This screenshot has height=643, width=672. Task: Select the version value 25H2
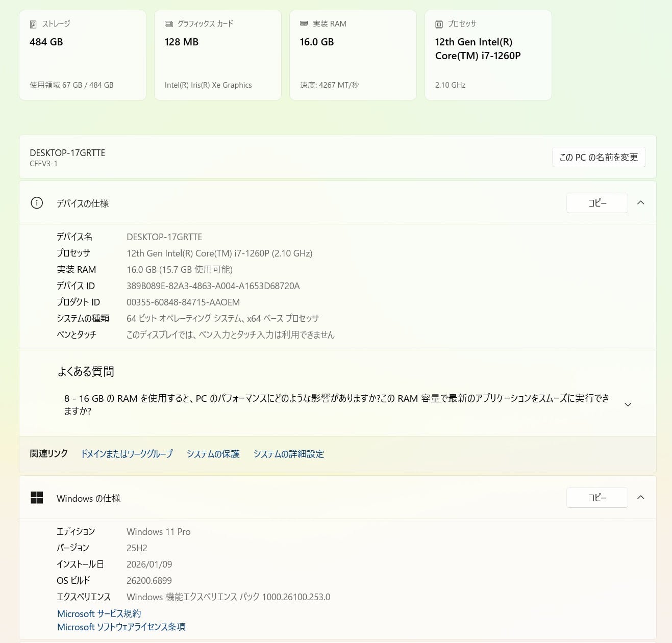pos(137,548)
